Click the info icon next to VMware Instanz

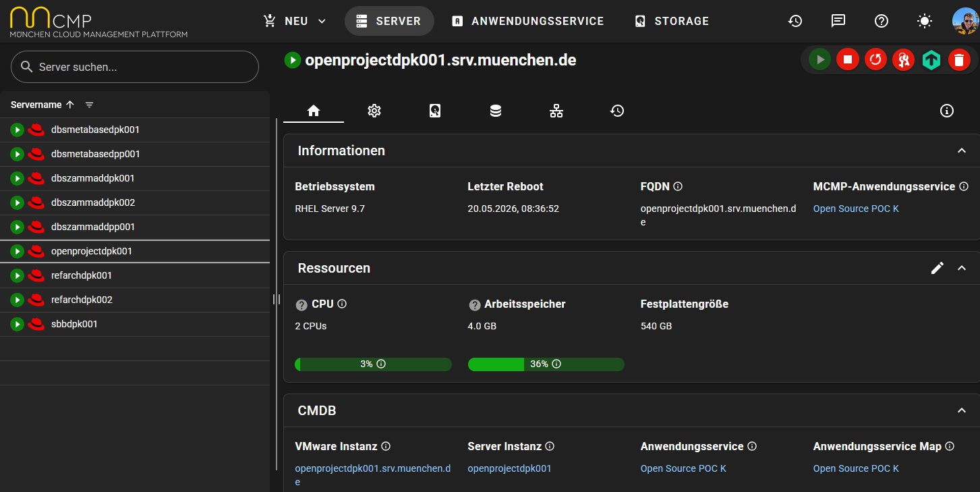coord(386,446)
